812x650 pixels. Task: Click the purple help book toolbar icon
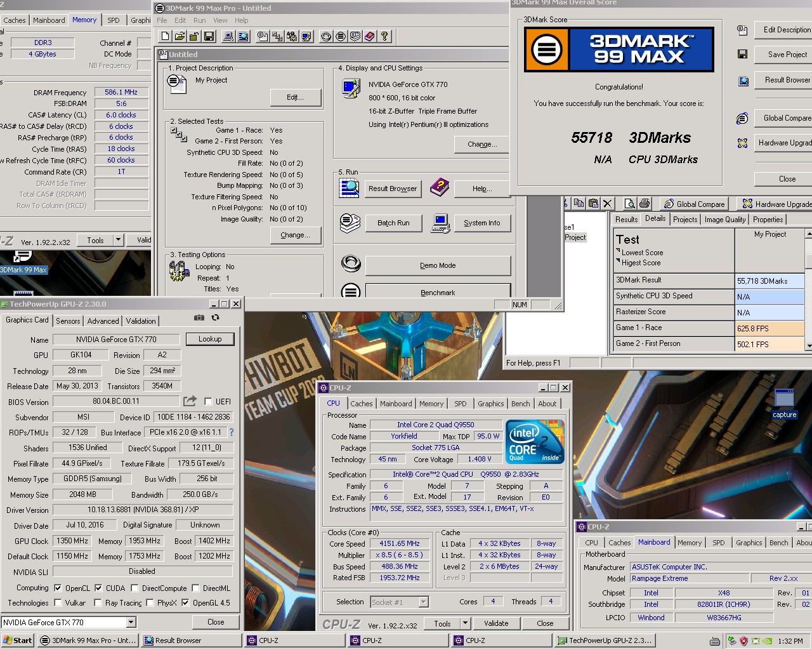click(x=370, y=37)
